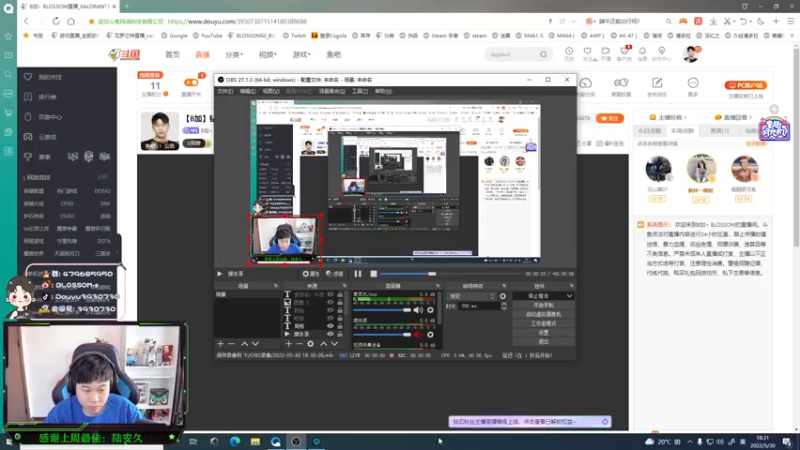This screenshot has height=450, width=800.
Task: Remove selected source with minus icon
Action: (299, 344)
